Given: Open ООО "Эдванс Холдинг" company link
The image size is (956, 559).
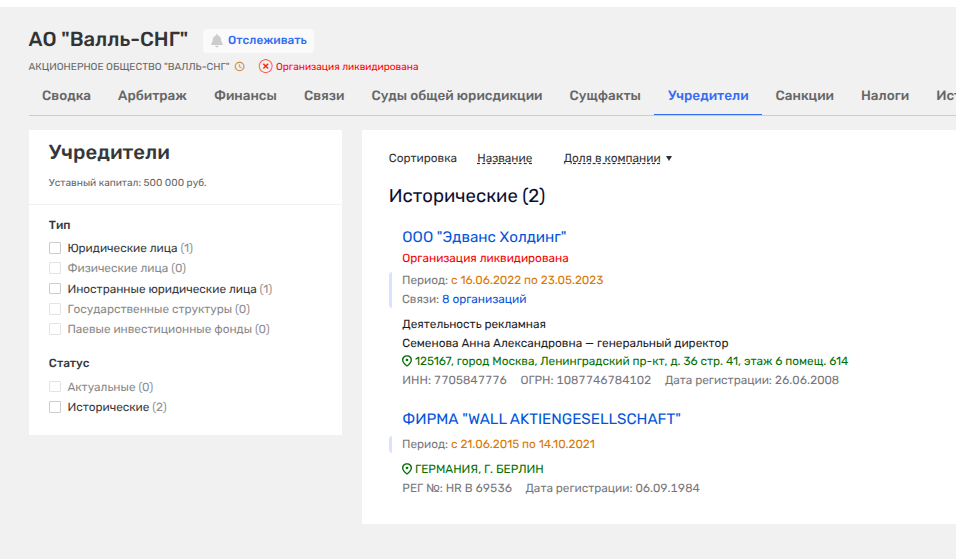Looking at the screenshot, I should pos(484,237).
